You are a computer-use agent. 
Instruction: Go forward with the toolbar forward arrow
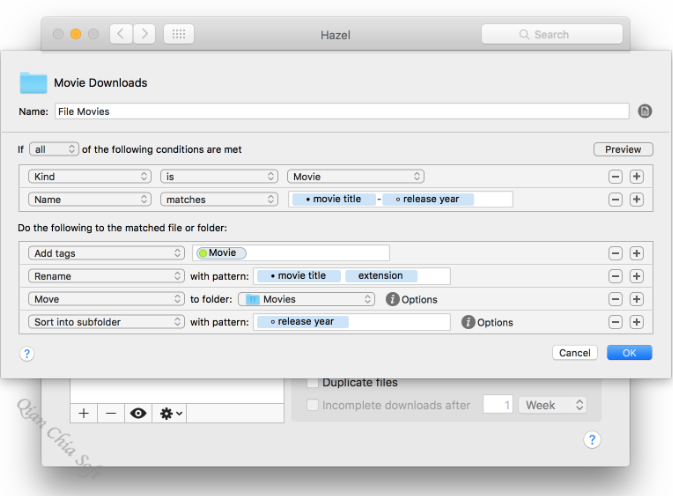pyautogui.click(x=145, y=34)
